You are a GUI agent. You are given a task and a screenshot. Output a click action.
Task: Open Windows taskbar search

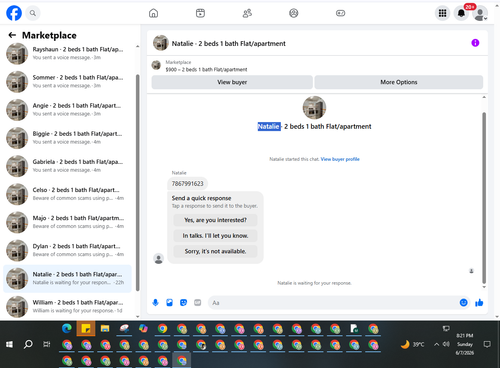(28, 344)
